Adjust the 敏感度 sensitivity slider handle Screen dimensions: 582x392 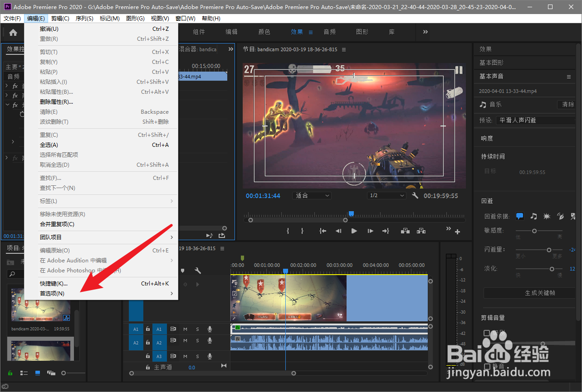point(534,231)
